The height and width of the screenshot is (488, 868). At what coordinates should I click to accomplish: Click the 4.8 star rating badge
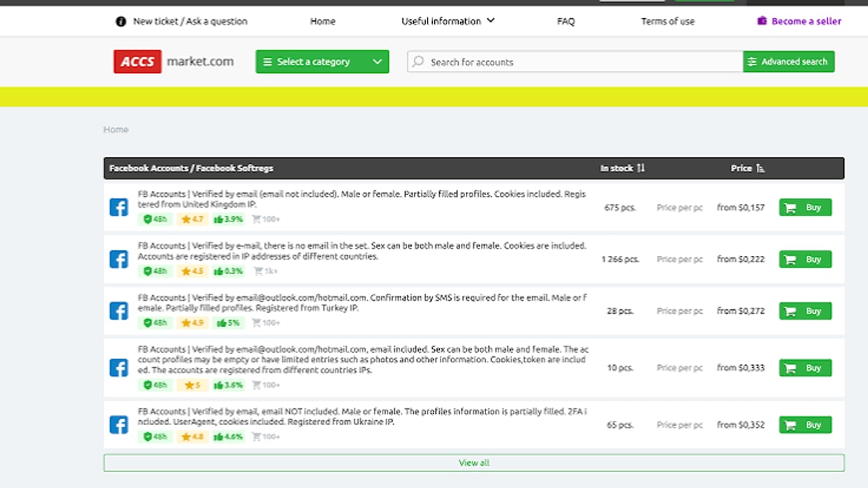[x=192, y=437]
